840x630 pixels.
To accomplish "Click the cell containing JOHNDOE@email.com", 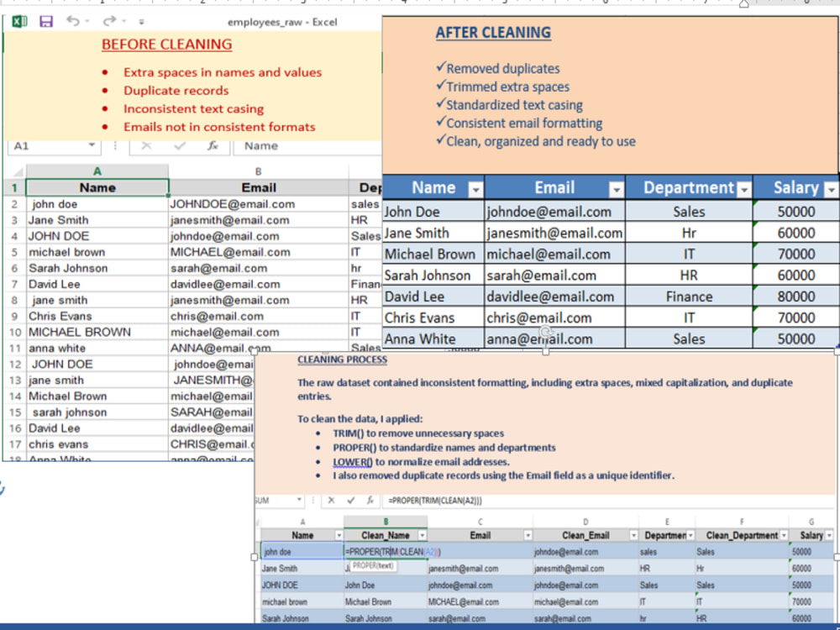I will 258,204.
